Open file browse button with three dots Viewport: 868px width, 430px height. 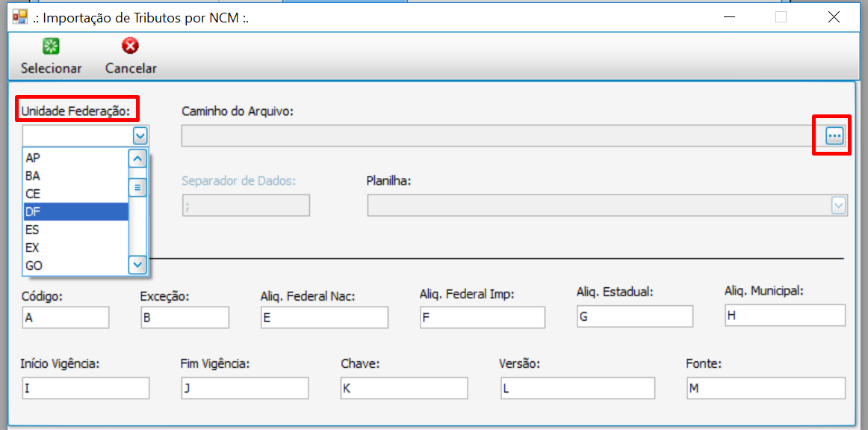coord(834,135)
